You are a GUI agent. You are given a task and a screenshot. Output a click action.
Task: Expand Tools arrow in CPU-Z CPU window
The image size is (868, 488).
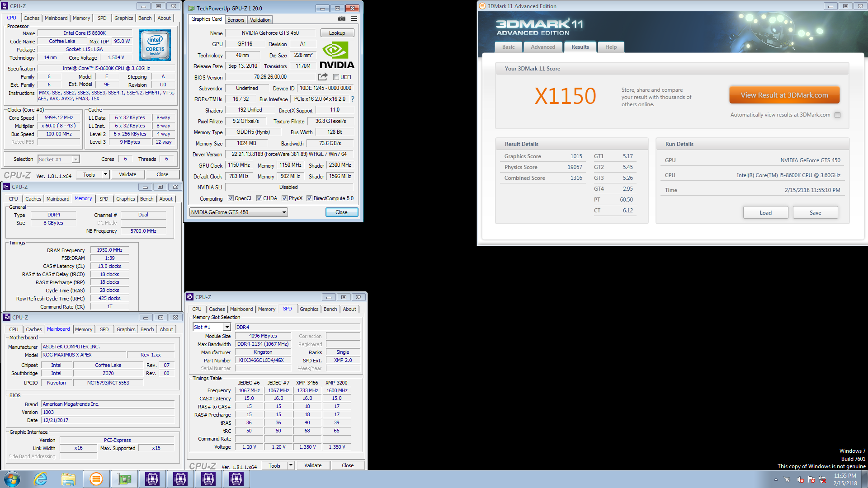pyautogui.click(x=105, y=174)
